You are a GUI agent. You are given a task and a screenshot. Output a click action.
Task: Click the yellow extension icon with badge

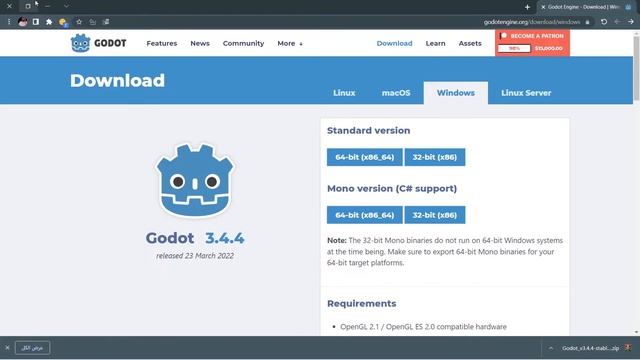click(x=63, y=22)
